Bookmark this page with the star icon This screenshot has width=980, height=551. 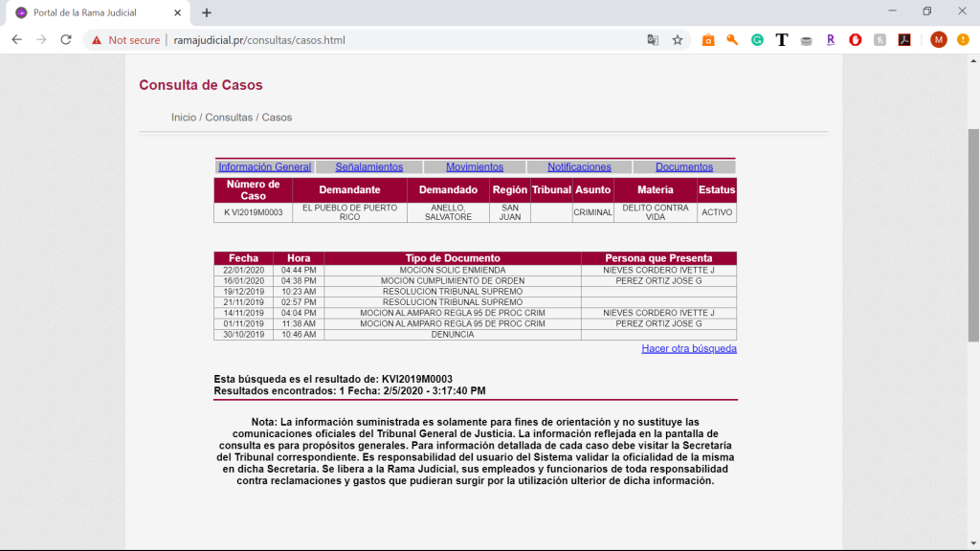678,40
